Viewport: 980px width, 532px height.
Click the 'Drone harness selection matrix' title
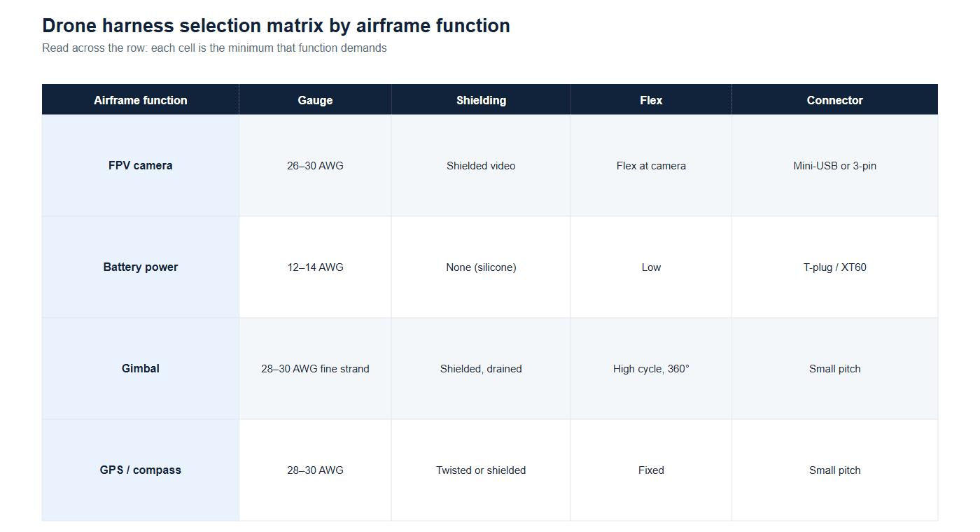(x=276, y=26)
